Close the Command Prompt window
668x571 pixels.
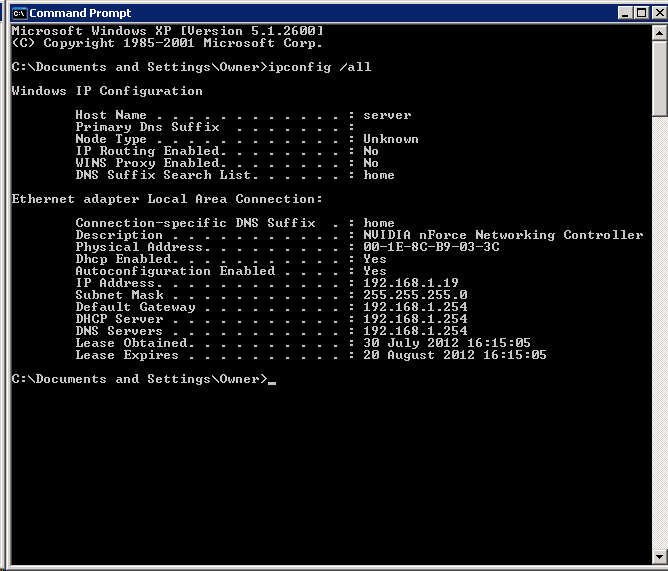659,13
